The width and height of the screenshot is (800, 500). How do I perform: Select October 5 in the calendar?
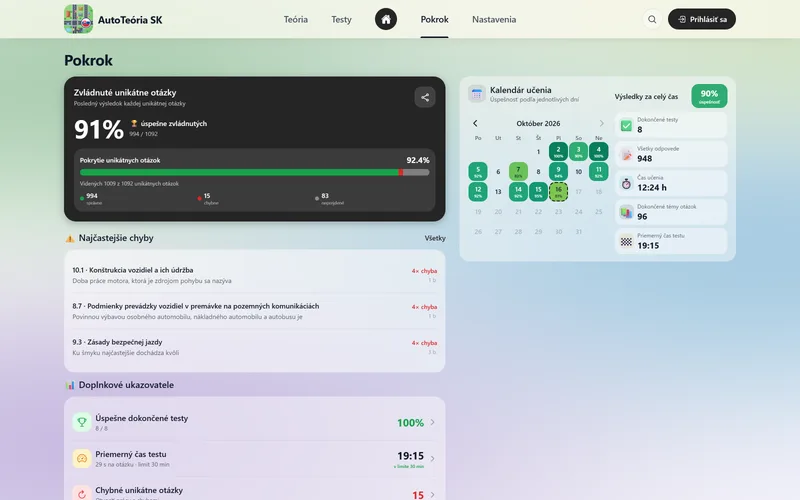tap(478, 171)
